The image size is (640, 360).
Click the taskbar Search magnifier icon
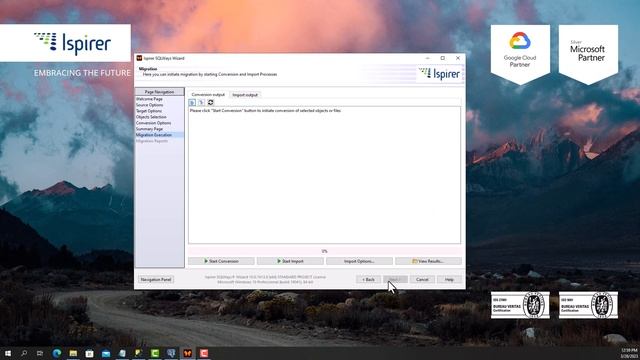[x=24, y=353]
